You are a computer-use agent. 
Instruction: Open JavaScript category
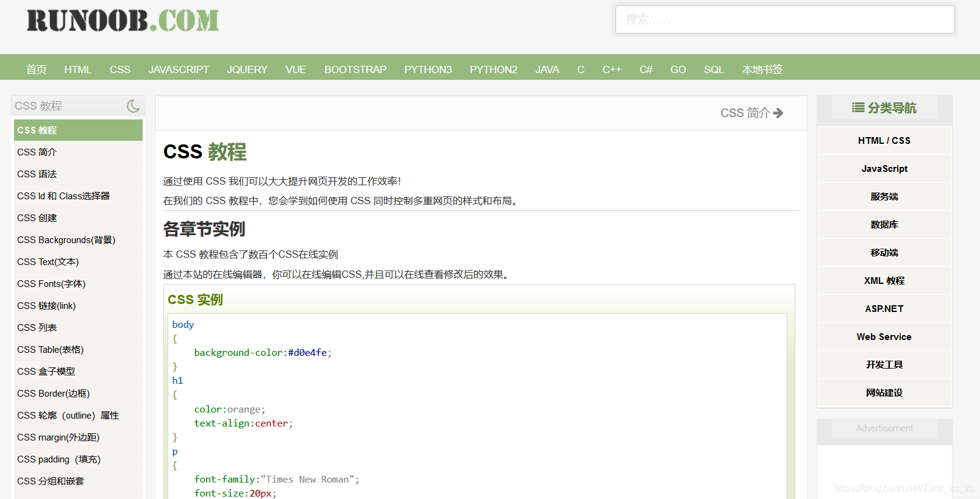click(884, 169)
